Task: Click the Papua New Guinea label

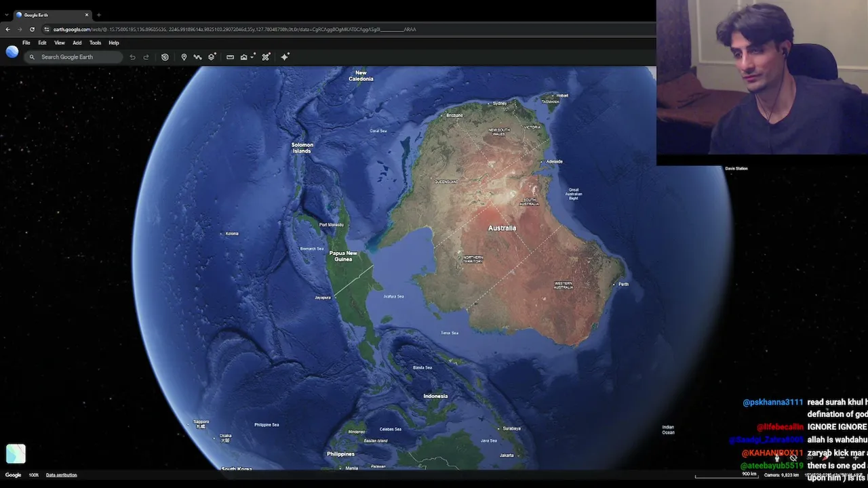Action: [343, 256]
